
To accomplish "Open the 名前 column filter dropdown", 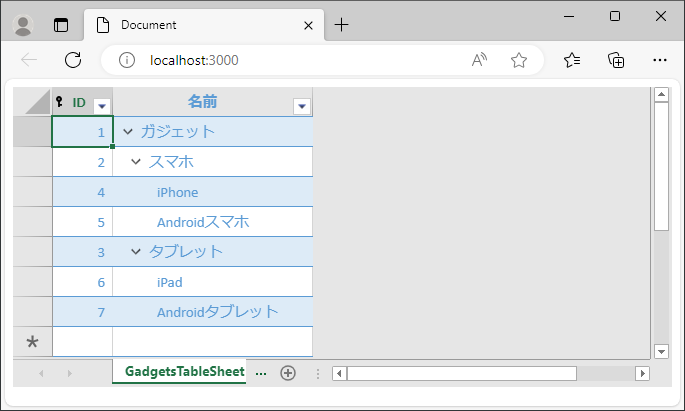I will (x=302, y=106).
